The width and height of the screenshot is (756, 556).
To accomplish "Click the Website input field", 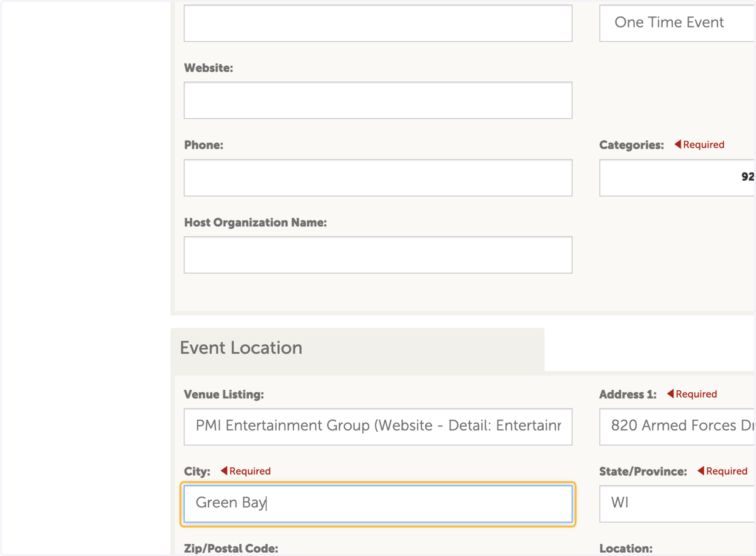I will [x=378, y=100].
